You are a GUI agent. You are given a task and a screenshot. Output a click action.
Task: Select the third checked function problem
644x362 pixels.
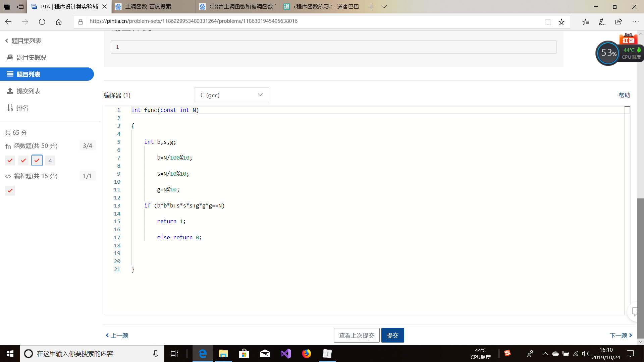37,161
